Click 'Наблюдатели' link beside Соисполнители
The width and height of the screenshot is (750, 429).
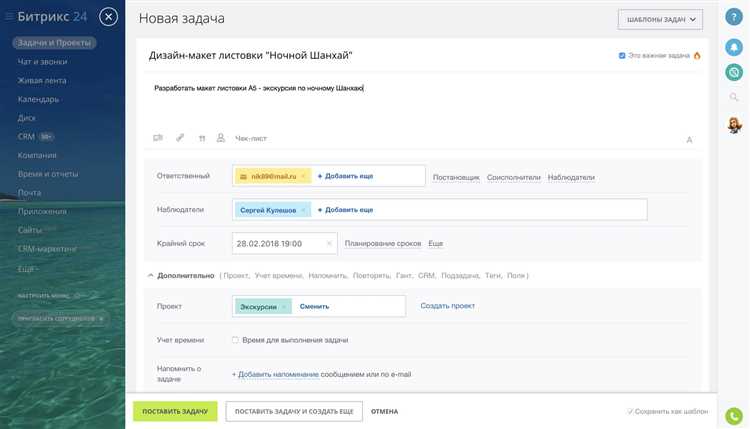571,177
